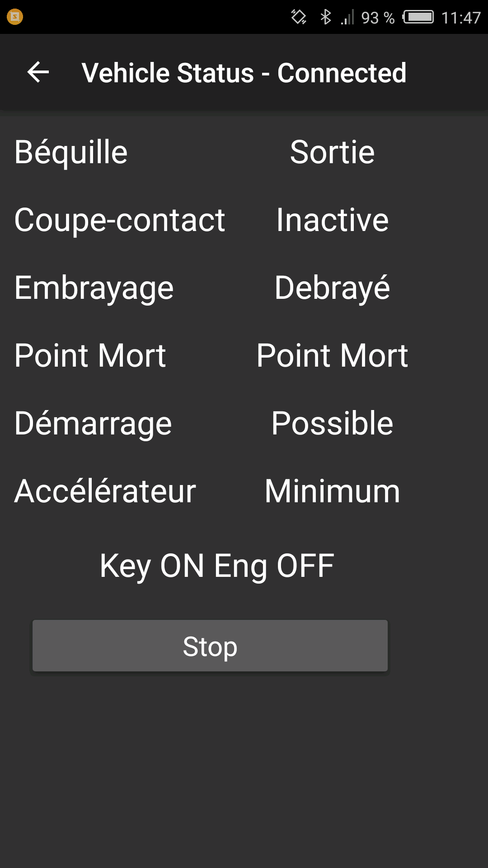Tap the Debrayé status value
This screenshot has height=868, width=488.
(x=332, y=288)
